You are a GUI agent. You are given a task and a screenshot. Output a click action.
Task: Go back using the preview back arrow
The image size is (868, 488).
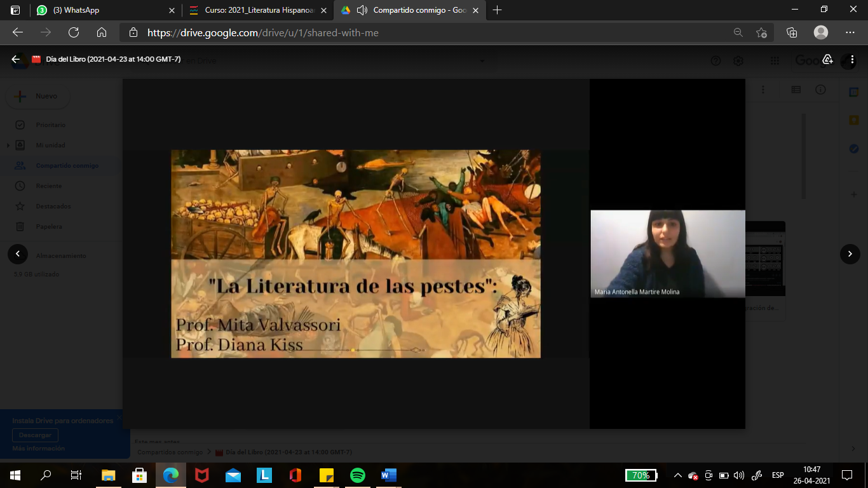pos(16,60)
